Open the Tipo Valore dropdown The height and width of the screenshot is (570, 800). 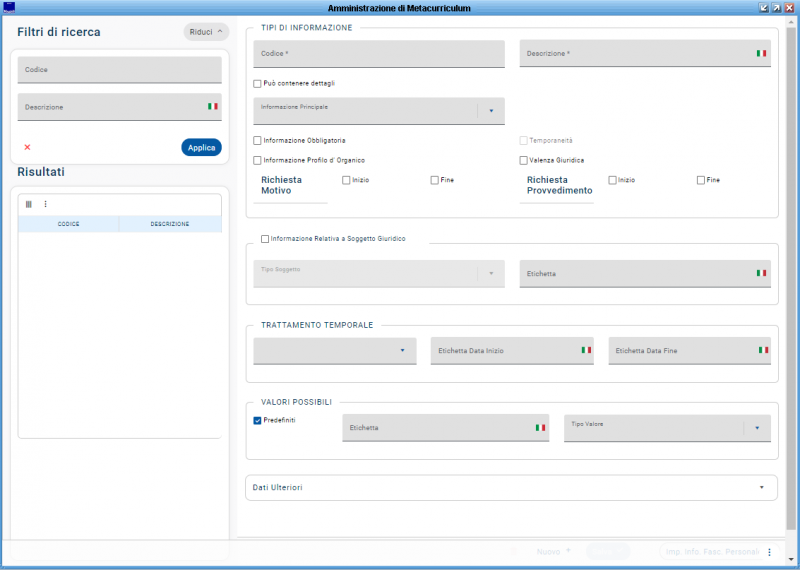[x=757, y=428]
